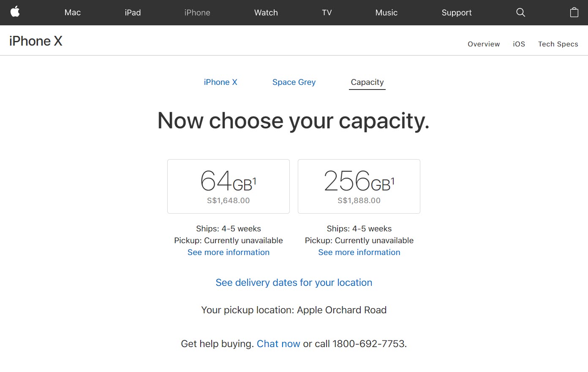Viewport: 588px width, 372px height.
Task: Open the Support menu item
Action: [457, 12]
